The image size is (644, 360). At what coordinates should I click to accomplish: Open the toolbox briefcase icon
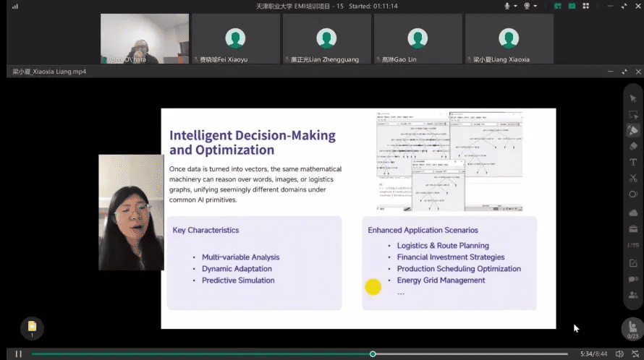[x=633, y=227]
